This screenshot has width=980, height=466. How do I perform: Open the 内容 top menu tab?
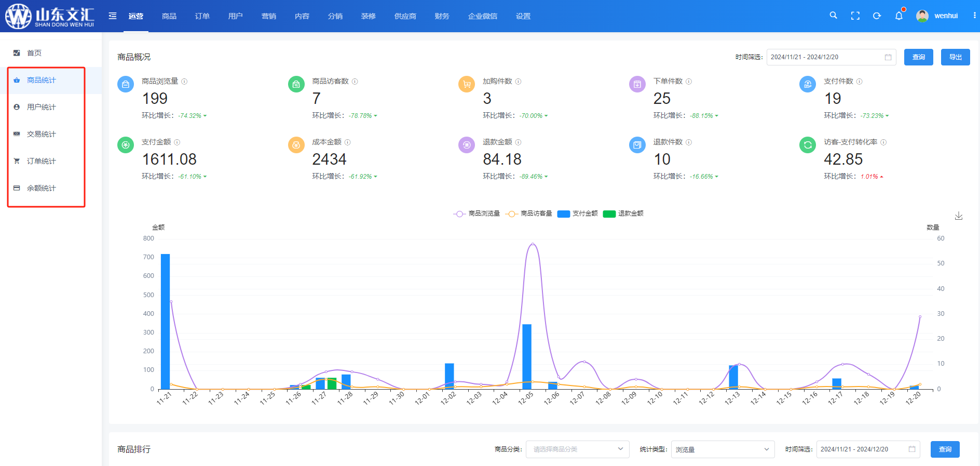(x=302, y=16)
